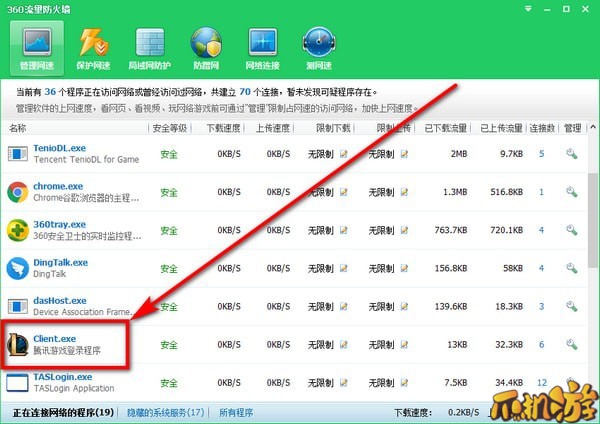Click the 360tray.exe program icon
The image size is (600, 424).
(18, 230)
